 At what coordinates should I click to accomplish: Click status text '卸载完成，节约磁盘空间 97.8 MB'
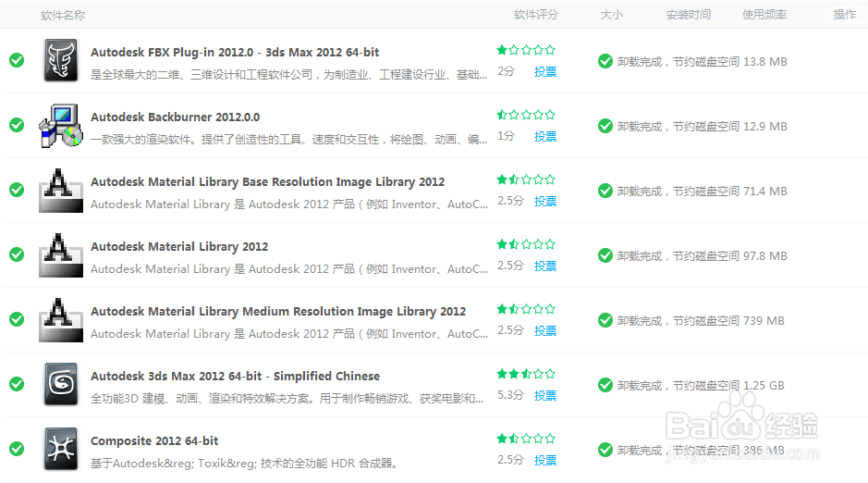point(702,256)
